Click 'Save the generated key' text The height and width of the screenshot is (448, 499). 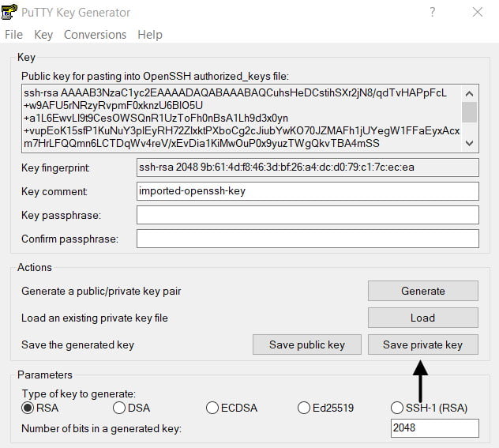coord(77,344)
